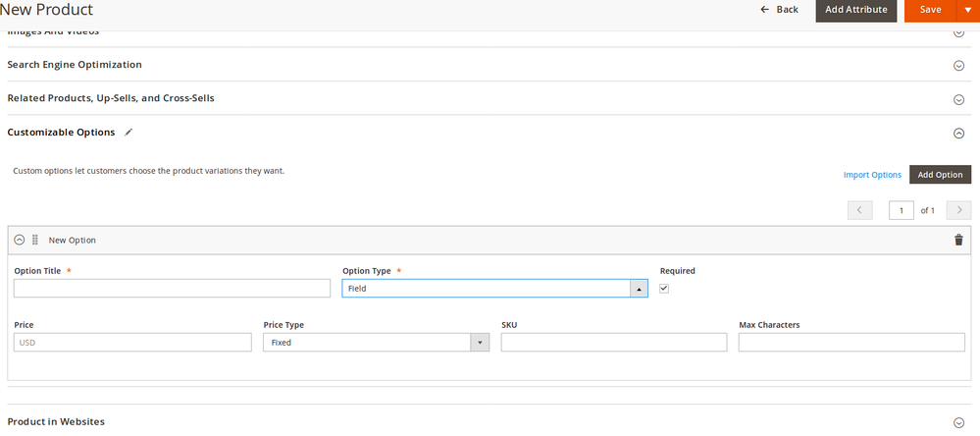This screenshot has width=980, height=436.
Task: Open the Price Type dropdown
Action: click(376, 343)
